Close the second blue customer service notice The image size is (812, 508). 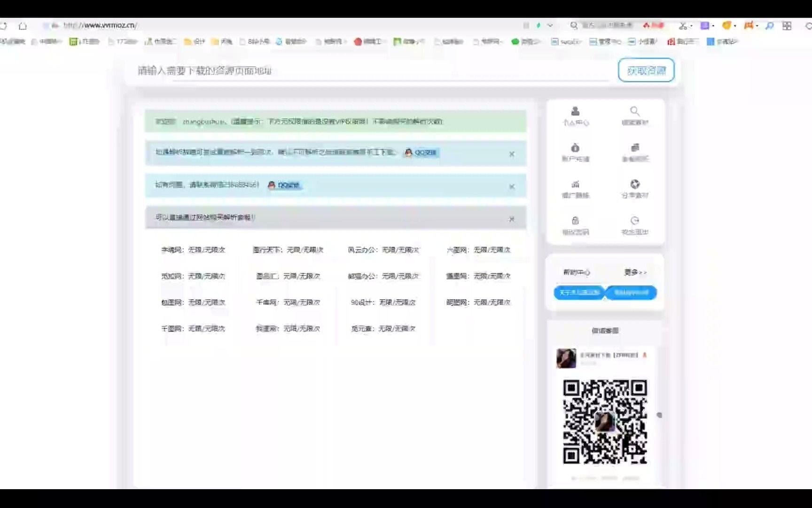[512, 187]
